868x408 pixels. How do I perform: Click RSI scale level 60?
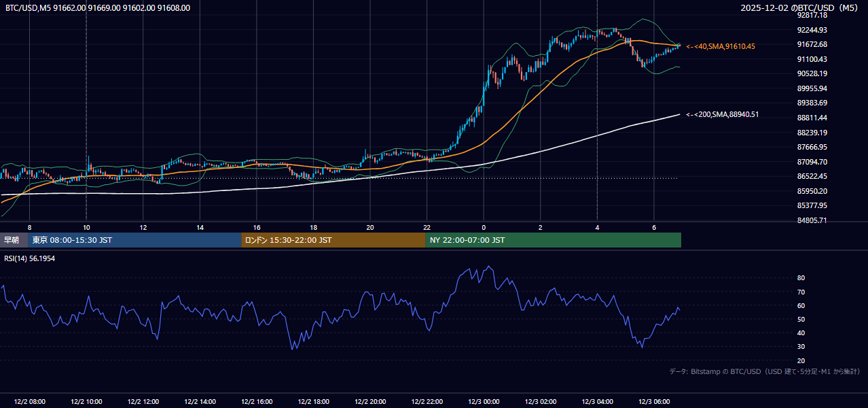[801, 305]
